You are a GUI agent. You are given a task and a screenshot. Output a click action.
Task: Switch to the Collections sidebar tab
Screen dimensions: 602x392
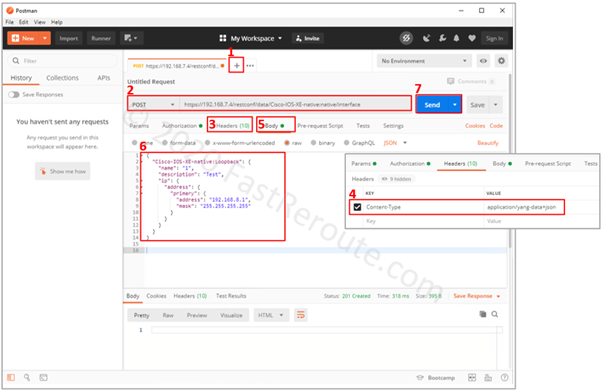point(62,78)
